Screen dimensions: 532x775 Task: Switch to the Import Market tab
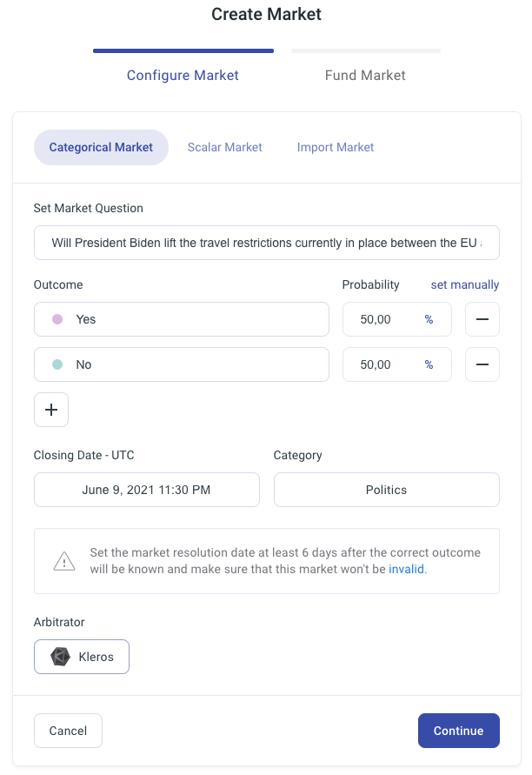click(x=336, y=147)
